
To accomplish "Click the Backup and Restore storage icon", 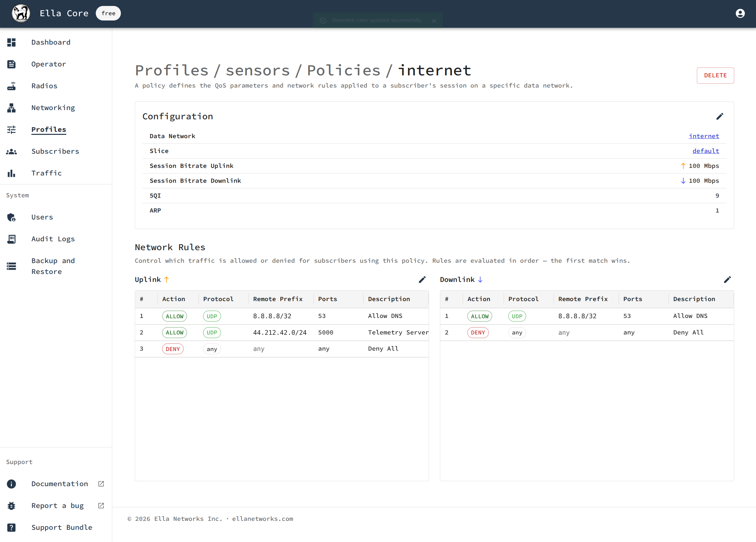I will tap(11, 266).
